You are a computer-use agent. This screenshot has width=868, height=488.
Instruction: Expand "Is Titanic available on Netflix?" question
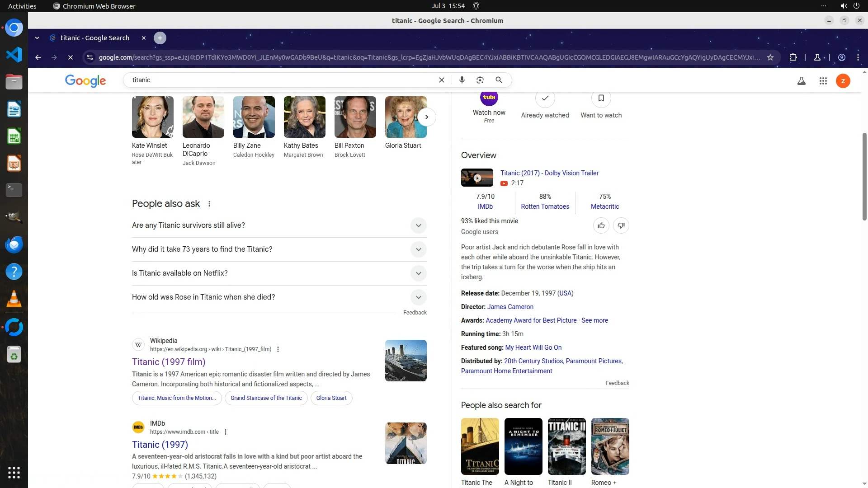(x=418, y=273)
